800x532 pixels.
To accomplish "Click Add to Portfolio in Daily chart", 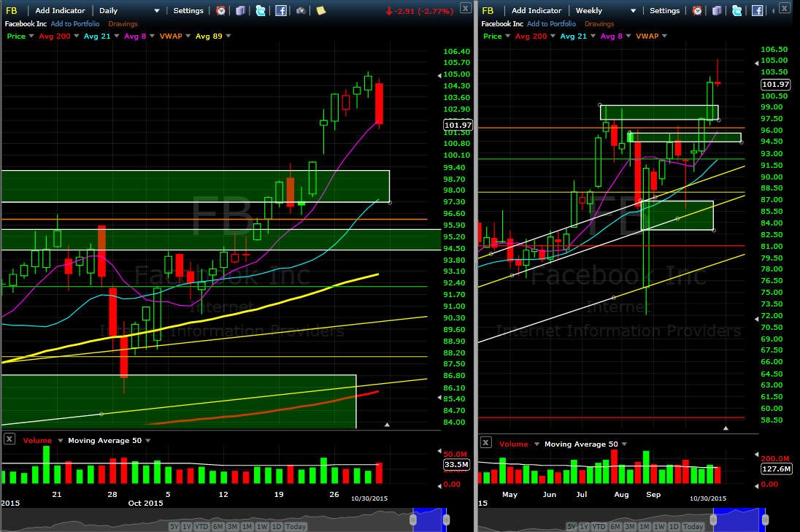I will tap(75, 23).
